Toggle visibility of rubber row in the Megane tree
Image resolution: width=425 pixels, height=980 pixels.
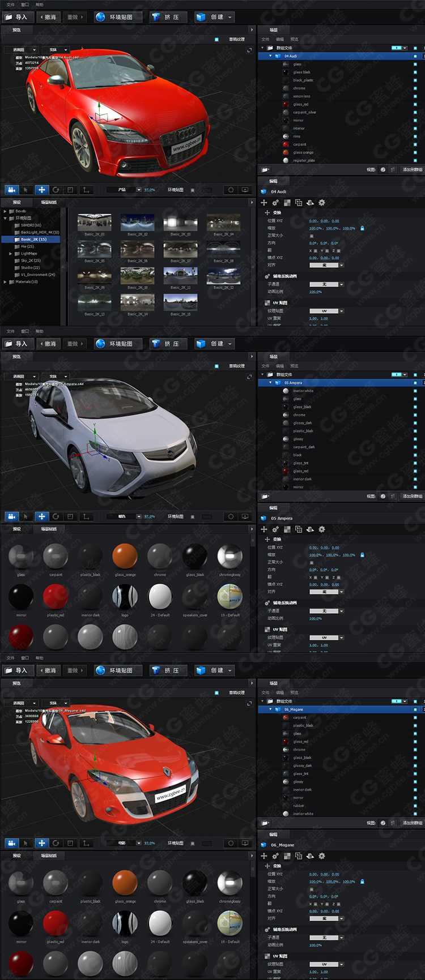click(415, 806)
